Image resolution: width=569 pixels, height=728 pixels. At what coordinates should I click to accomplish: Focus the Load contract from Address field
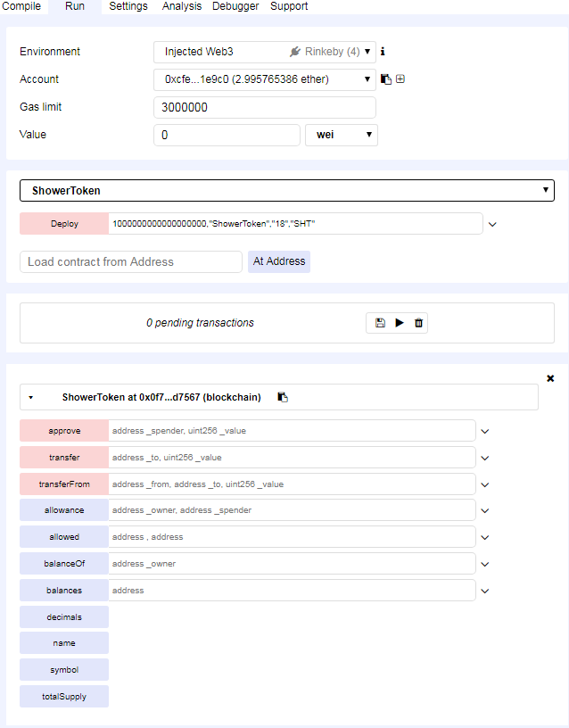coord(131,262)
